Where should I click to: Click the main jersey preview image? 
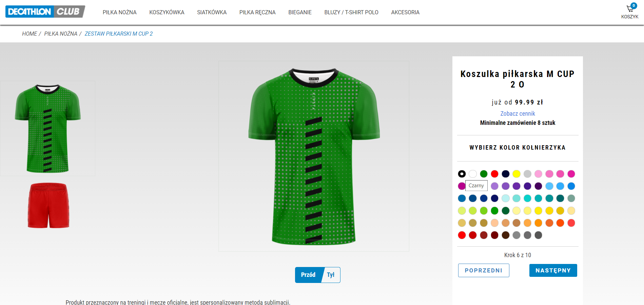click(x=314, y=156)
